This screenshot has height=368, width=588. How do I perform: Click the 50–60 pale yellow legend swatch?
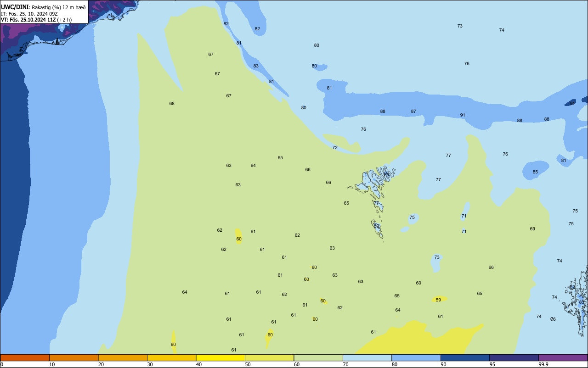click(269, 357)
